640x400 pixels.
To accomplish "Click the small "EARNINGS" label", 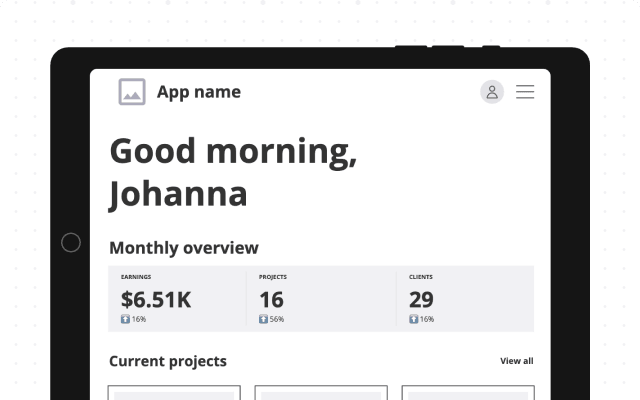I will [136, 276].
